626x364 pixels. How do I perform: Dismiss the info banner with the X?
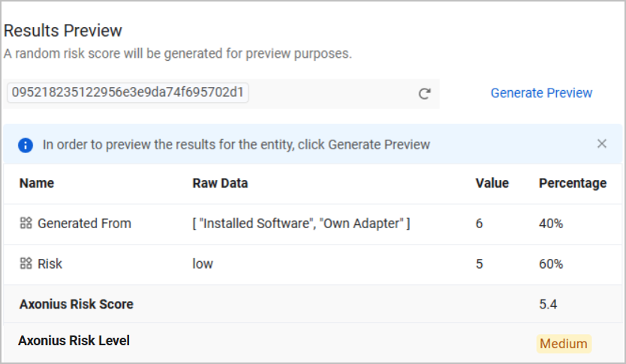[x=602, y=143]
